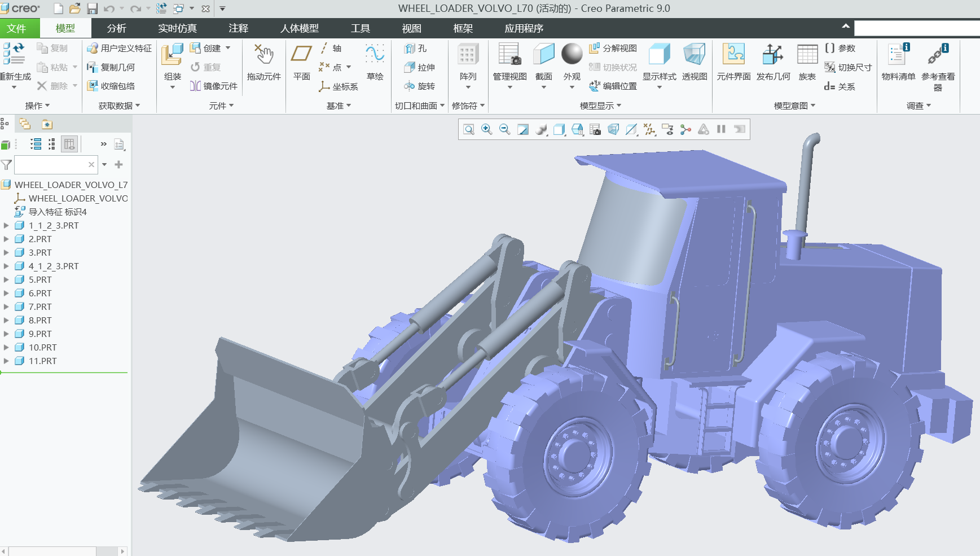The image size is (980, 556).
Task: Open the 收缩包络 tool
Action: (x=111, y=86)
